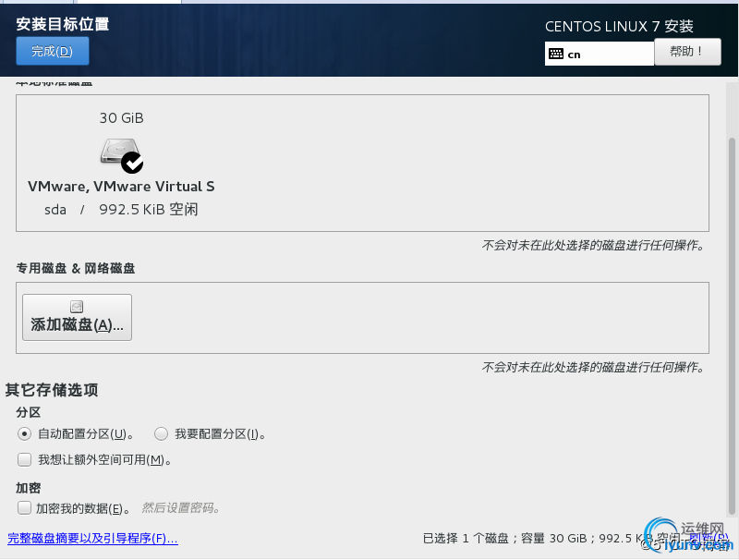Select 我要配置分区(I) radio button
The image size is (739, 560).
pos(161,433)
